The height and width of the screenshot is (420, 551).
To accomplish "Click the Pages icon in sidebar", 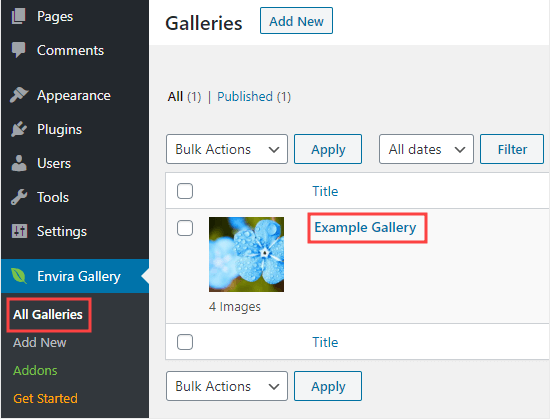I will (19, 17).
